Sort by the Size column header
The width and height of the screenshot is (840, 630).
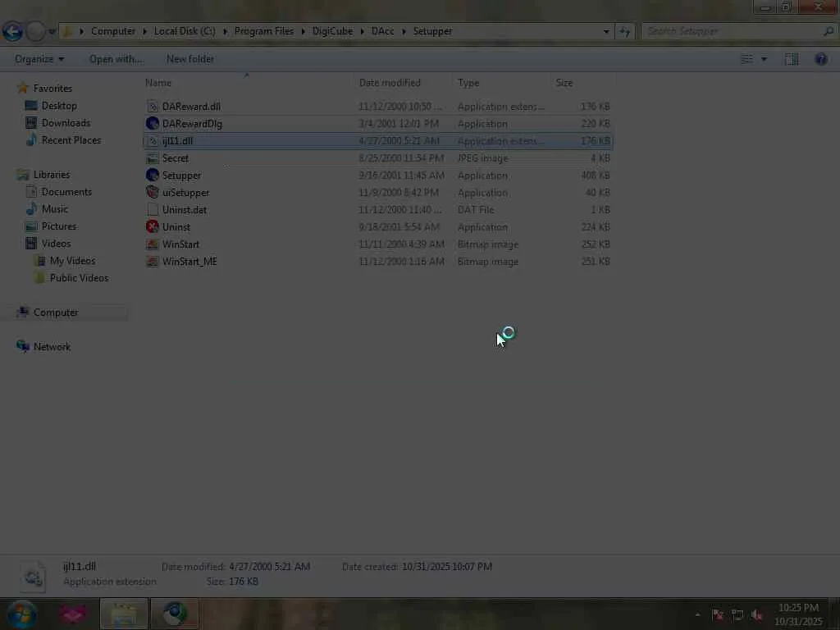564,83
